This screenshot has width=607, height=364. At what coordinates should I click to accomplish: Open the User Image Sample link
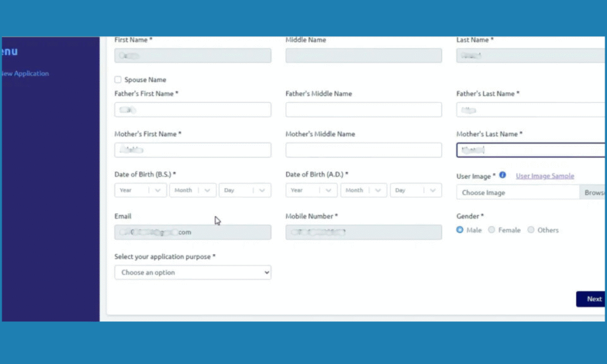545,176
